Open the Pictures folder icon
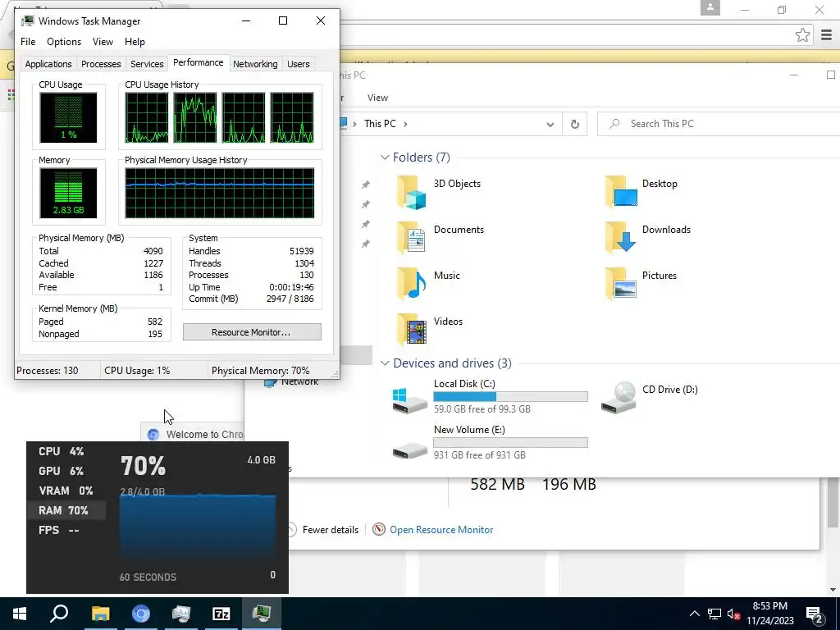 tap(620, 284)
